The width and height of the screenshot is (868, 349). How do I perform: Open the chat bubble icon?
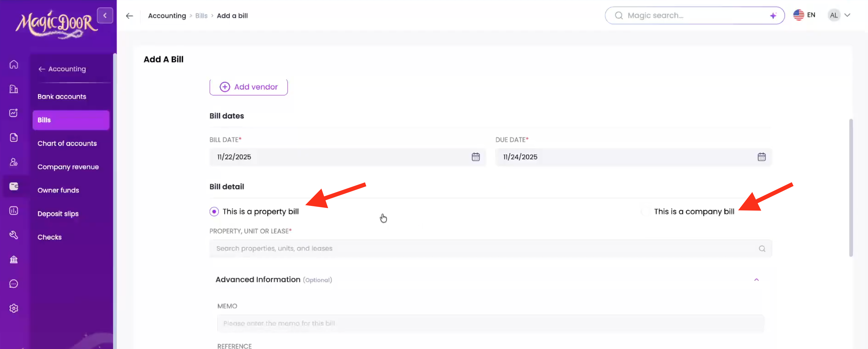[x=14, y=284]
